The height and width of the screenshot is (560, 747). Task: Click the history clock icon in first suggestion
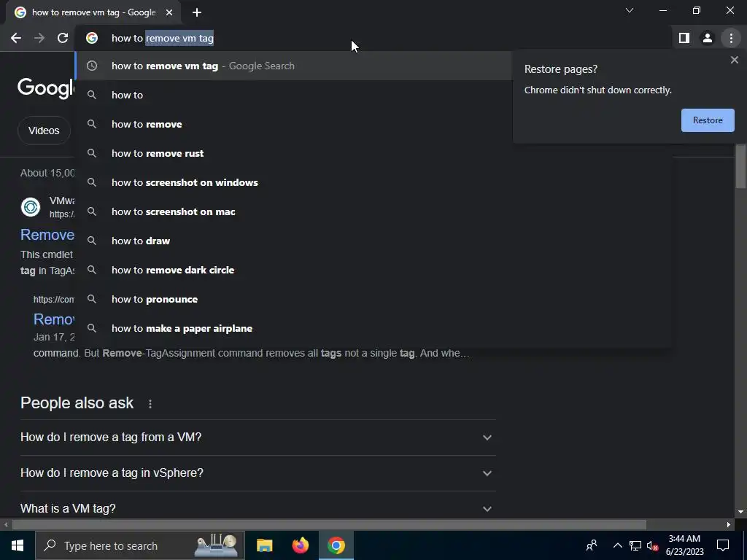pos(92,66)
